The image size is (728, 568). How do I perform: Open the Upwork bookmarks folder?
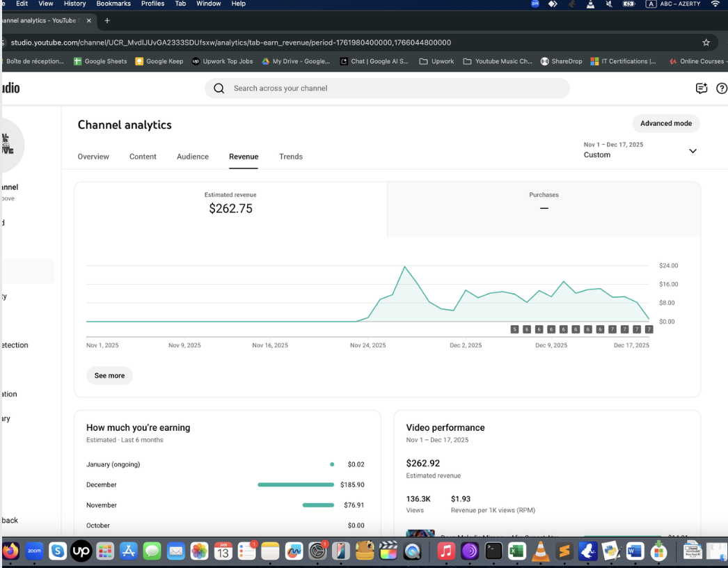tap(436, 61)
